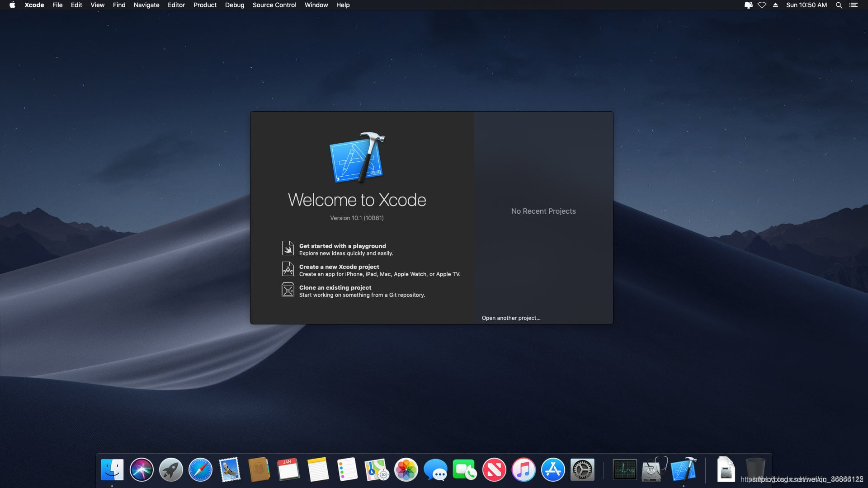Open Launchpad rocket in the dock
868x488 pixels.
[171, 469]
